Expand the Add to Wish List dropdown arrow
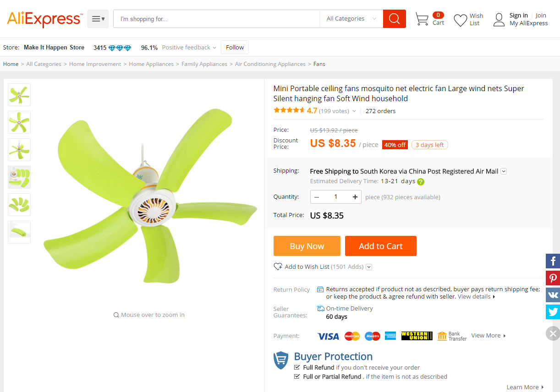Screen dimensions: 560x392 pos(369,267)
